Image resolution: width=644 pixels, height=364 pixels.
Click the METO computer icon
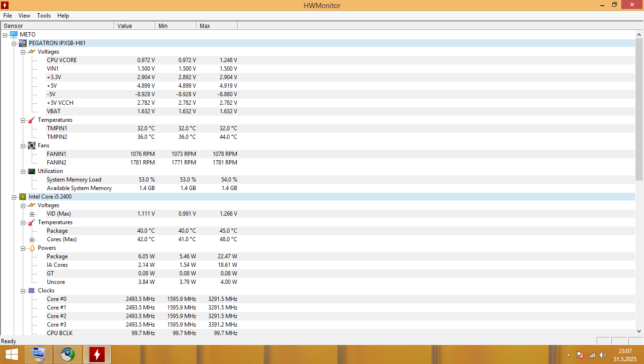[x=13, y=35]
